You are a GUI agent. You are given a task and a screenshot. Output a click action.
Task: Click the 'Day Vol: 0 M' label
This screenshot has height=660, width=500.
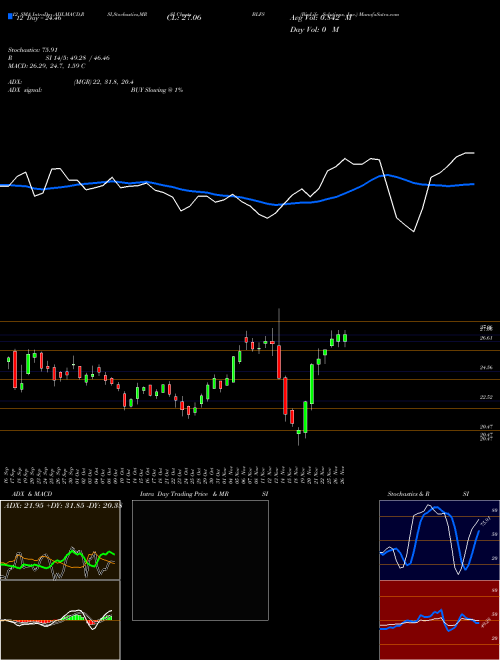(x=314, y=30)
